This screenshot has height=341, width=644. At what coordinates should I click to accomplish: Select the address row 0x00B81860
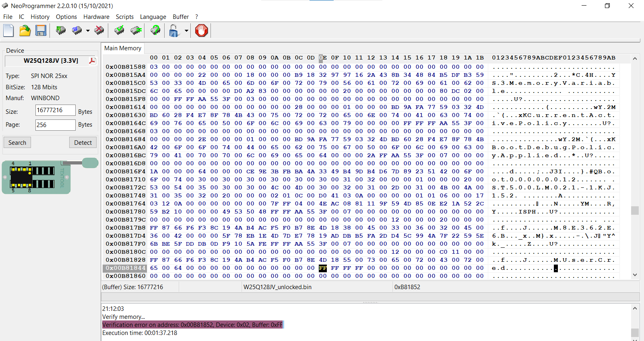(126, 276)
